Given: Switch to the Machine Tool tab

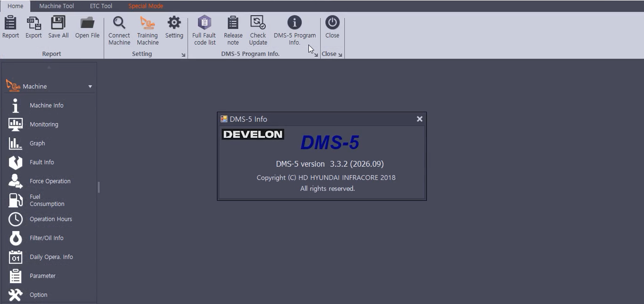Looking at the screenshot, I should coord(56,6).
